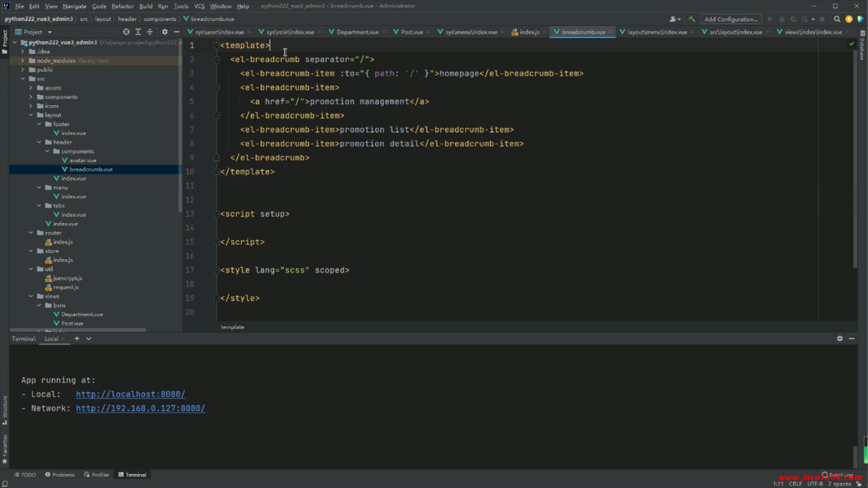This screenshot has width=868, height=488.
Task: Collapse the src folder
Action: coord(23,79)
